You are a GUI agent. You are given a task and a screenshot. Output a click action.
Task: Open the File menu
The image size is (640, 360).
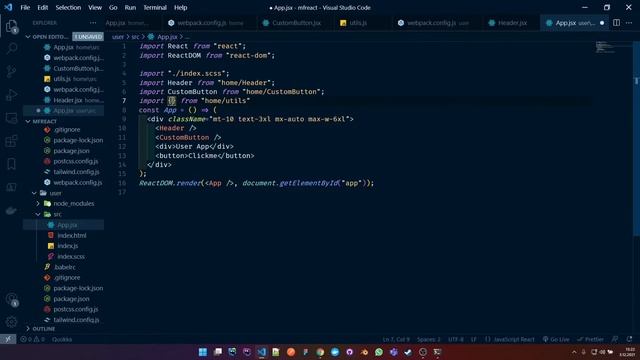point(25,7)
